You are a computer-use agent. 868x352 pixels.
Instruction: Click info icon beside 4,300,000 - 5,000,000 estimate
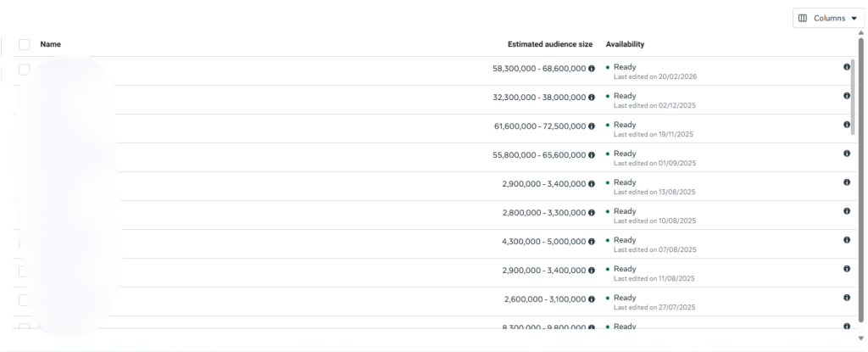click(x=592, y=242)
